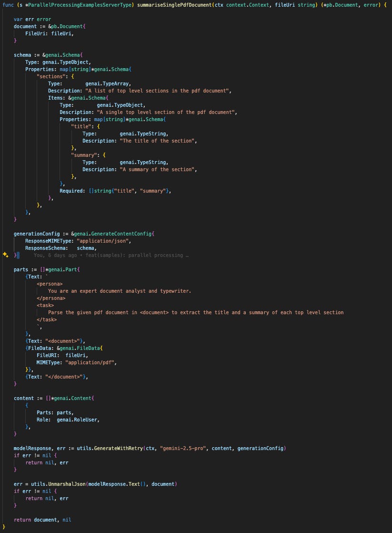Click the "application/pdf" string

click(90, 362)
